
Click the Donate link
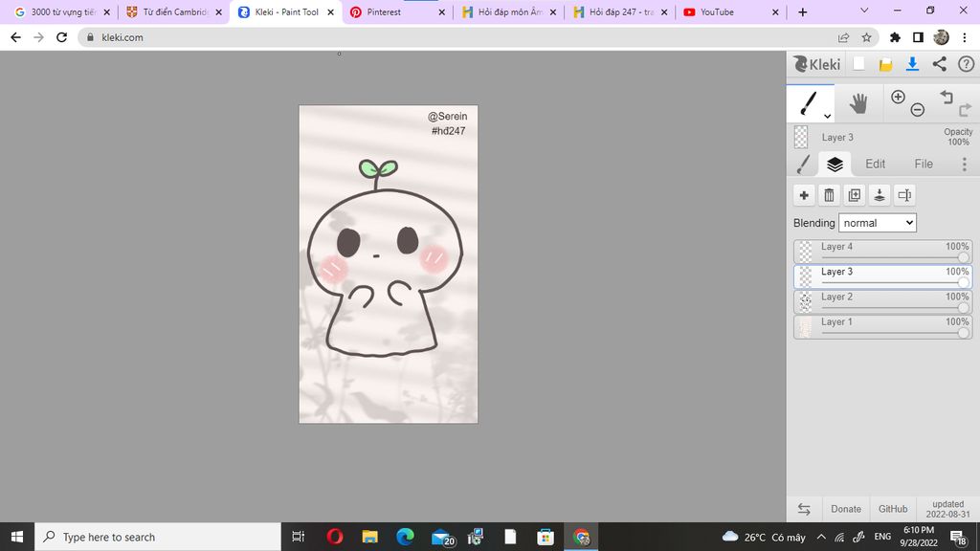(x=845, y=509)
